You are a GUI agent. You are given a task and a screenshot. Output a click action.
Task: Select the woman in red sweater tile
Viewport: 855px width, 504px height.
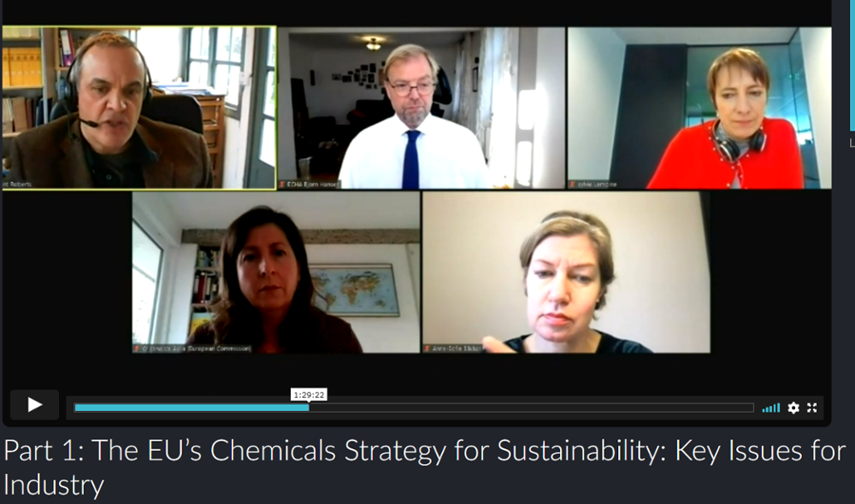coord(699,108)
